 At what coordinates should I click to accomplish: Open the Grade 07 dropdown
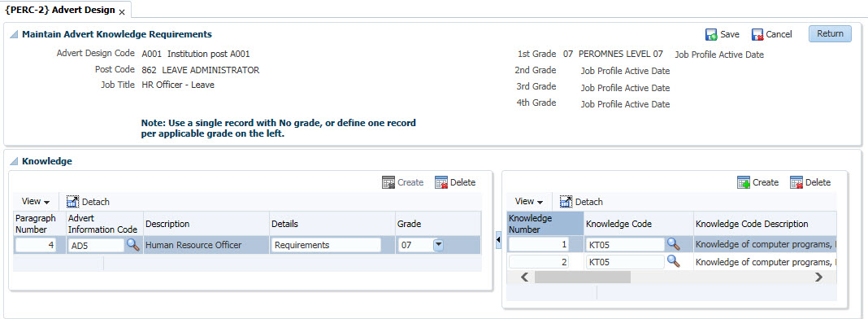pyautogui.click(x=438, y=245)
